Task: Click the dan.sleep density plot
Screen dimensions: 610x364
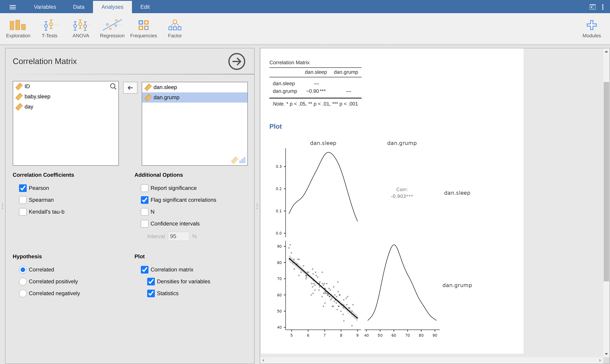Action: 323,193
